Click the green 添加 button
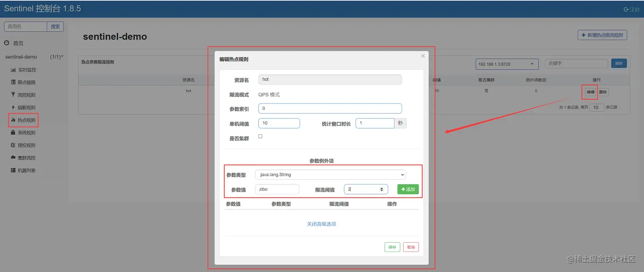This screenshot has height=272, width=644. pos(408,189)
